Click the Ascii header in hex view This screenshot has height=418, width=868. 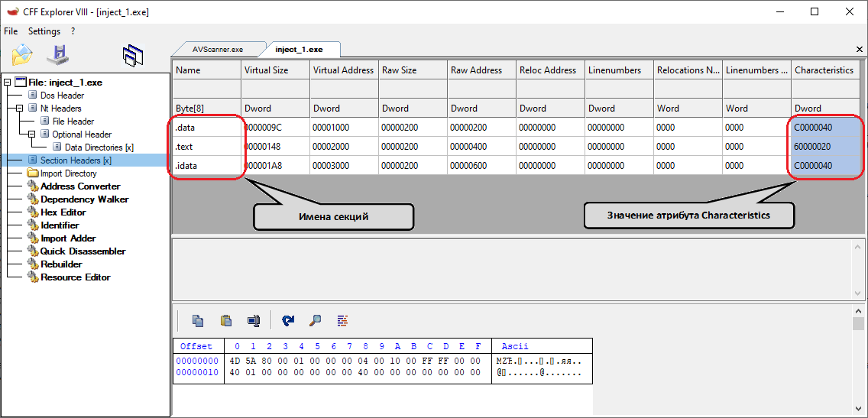515,347
